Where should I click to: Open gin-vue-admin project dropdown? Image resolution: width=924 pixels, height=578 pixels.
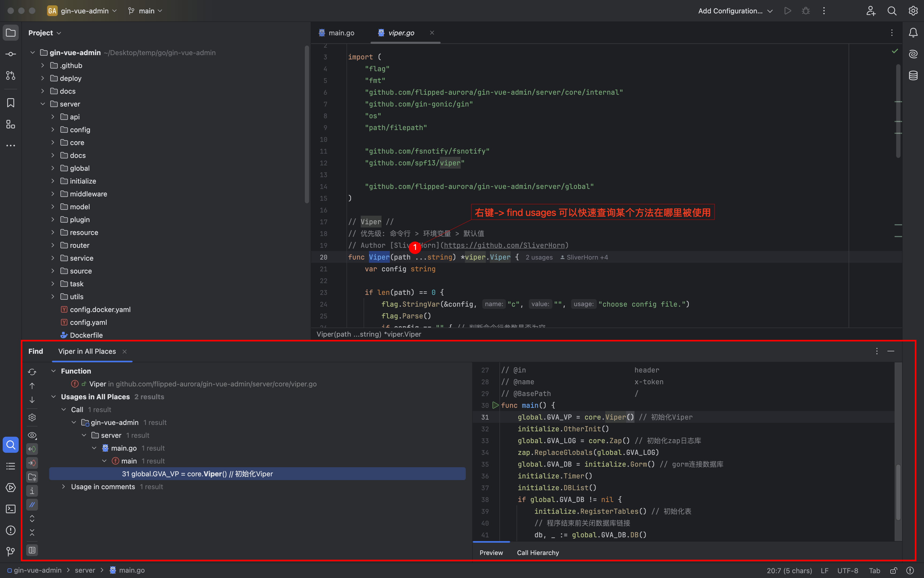point(82,11)
